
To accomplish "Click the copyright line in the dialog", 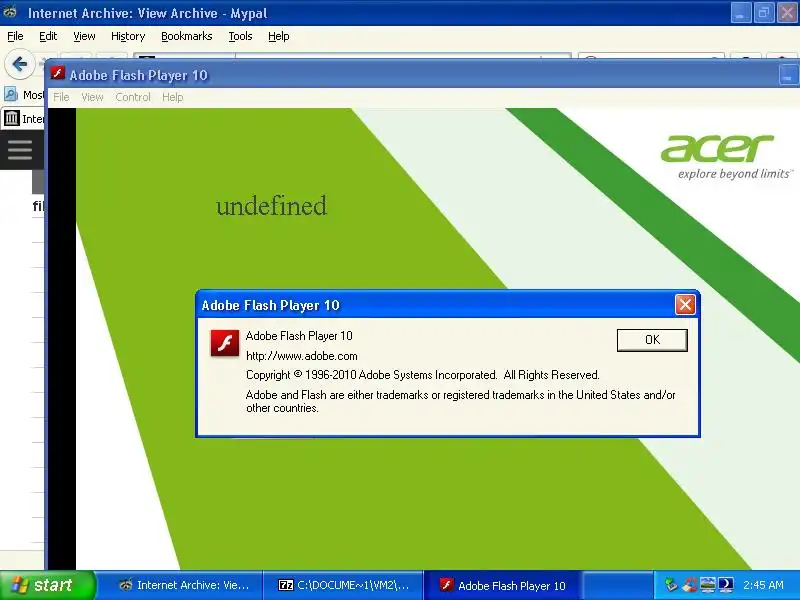I will 422,375.
